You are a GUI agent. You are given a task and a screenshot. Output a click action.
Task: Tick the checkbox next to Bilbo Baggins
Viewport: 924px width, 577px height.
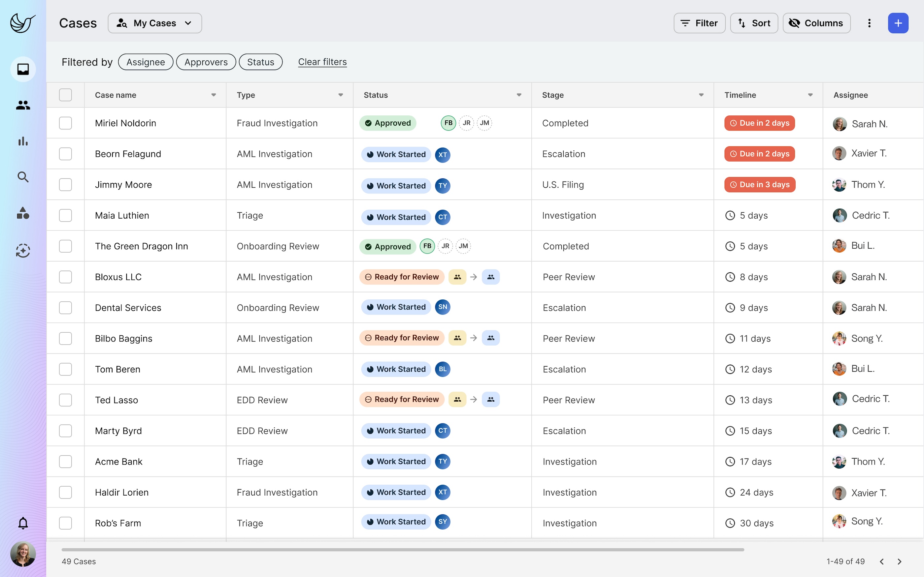(x=65, y=338)
